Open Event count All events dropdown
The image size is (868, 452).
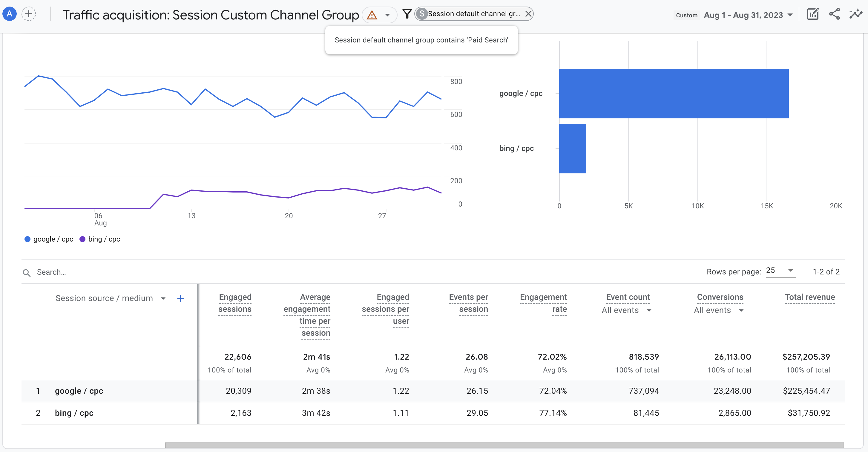[626, 310]
